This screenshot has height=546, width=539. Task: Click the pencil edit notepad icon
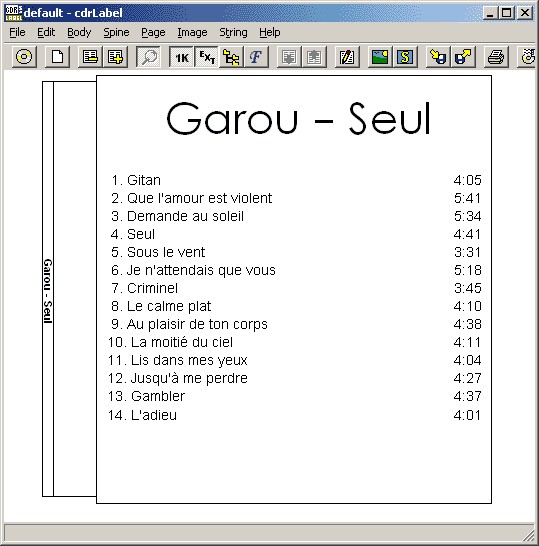(347, 57)
